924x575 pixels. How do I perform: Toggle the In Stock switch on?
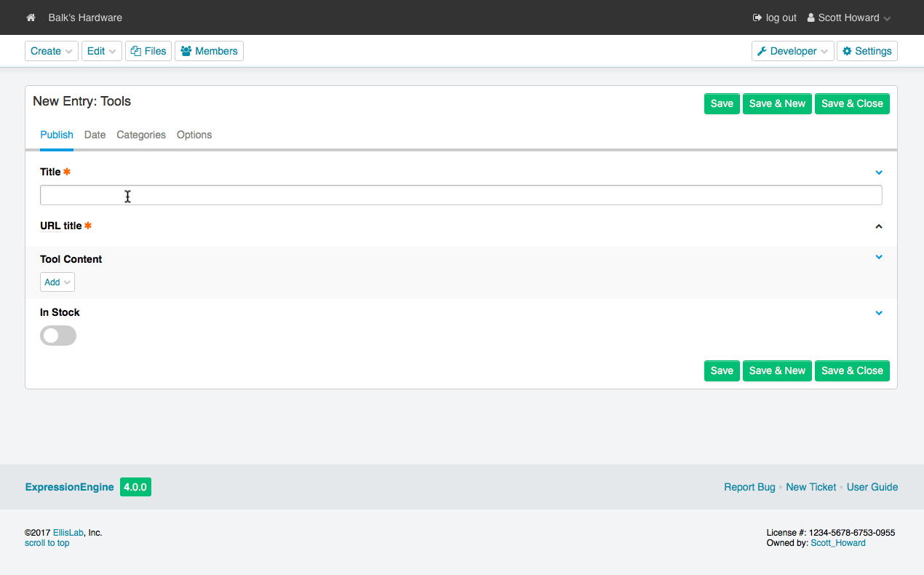coord(58,336)
